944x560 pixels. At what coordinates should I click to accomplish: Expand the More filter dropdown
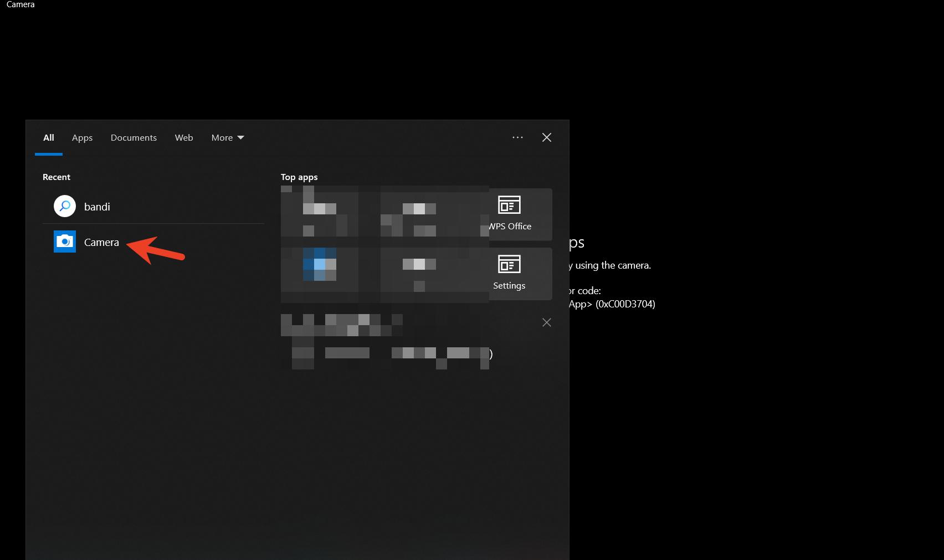tap(222, 137)
